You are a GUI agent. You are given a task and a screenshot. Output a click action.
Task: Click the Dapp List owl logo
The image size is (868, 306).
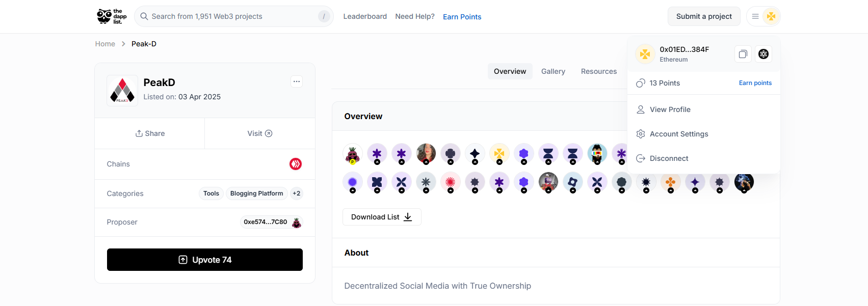pos(112,16)
